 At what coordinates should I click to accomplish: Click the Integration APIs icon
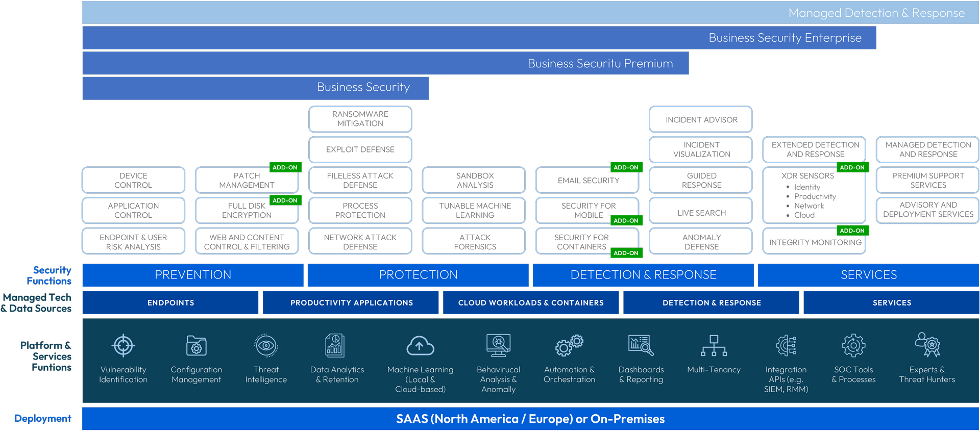click(x=786, y=346)
